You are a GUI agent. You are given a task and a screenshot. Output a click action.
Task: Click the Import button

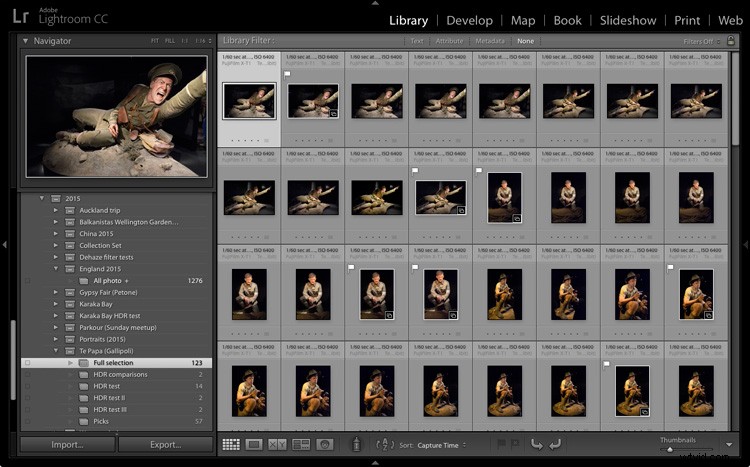[67, 445]
